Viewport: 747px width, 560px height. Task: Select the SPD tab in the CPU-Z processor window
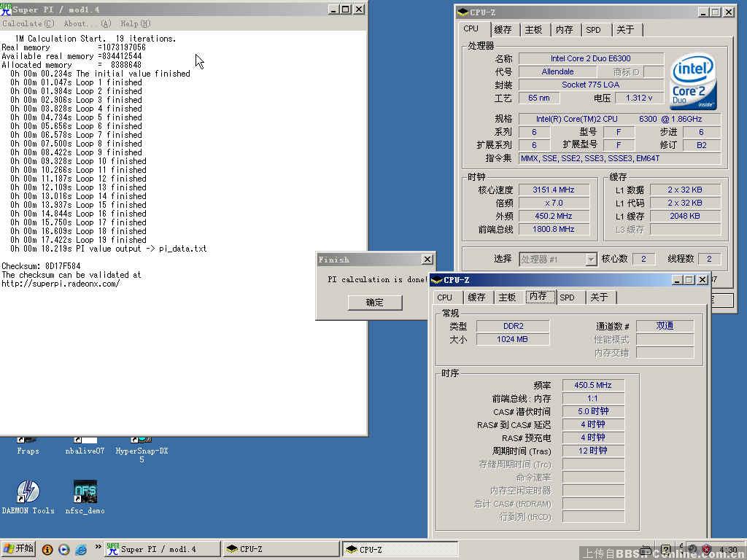point(593,29)
